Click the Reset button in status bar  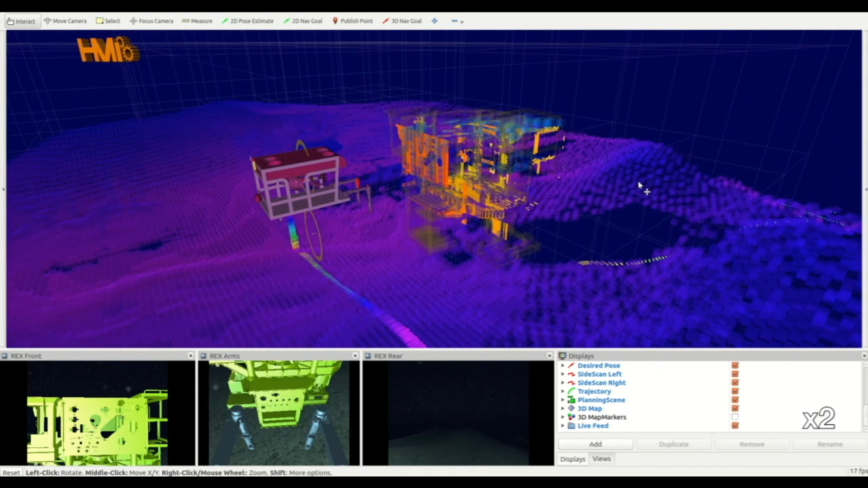[11, 473]
